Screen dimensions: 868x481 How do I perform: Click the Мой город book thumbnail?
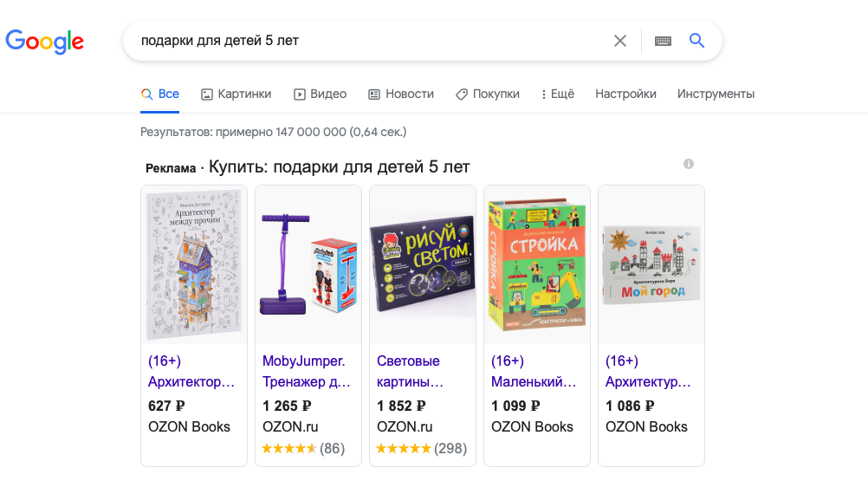651,264
